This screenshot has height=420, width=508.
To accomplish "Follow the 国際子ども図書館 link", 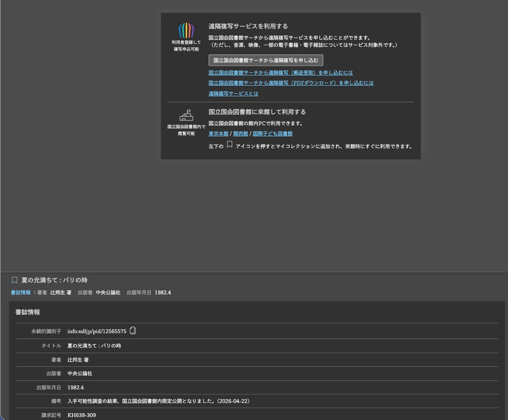I will (x=273, y=134).
